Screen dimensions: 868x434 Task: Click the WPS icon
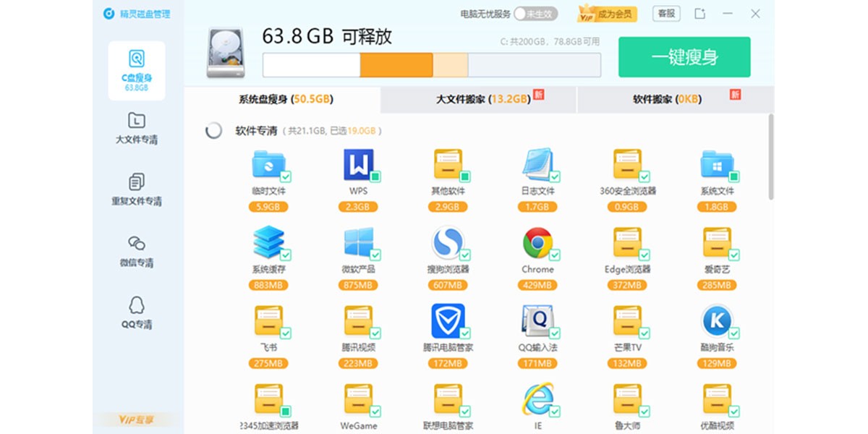[x=359, y=165]
